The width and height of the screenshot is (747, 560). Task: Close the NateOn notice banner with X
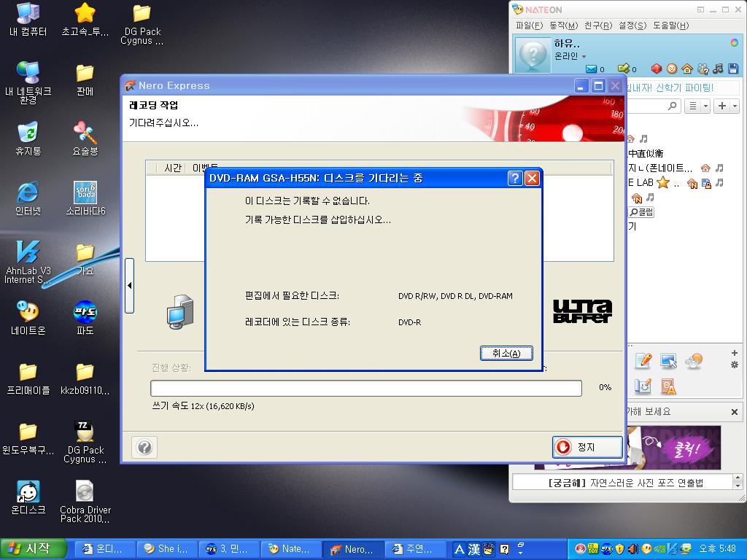(x=734, y=412)
